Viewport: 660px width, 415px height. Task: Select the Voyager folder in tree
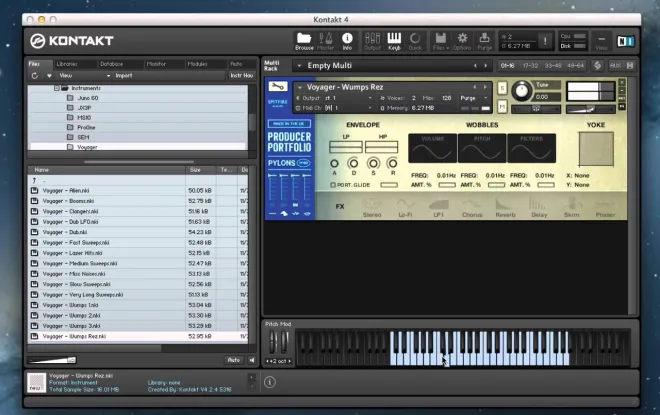point(87,147)
